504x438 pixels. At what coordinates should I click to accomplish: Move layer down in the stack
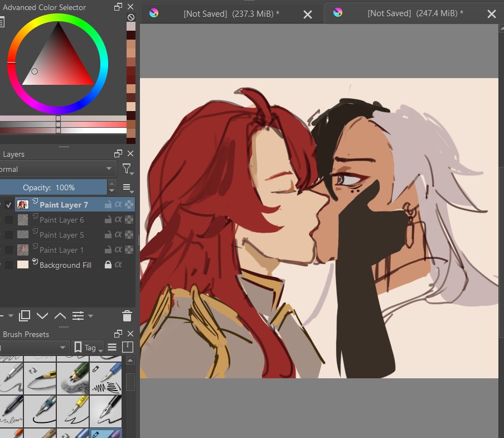42,316
